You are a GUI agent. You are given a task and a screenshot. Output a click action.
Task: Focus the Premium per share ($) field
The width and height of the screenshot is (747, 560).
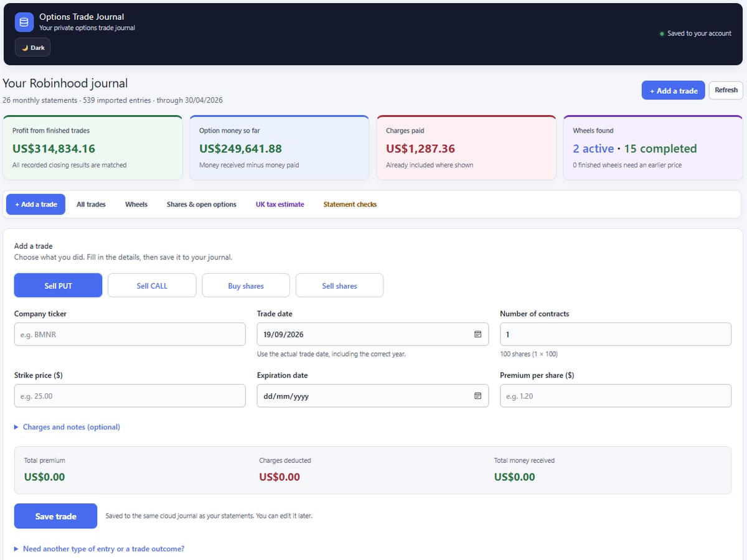pyautogui.click(x=616, y=396)
